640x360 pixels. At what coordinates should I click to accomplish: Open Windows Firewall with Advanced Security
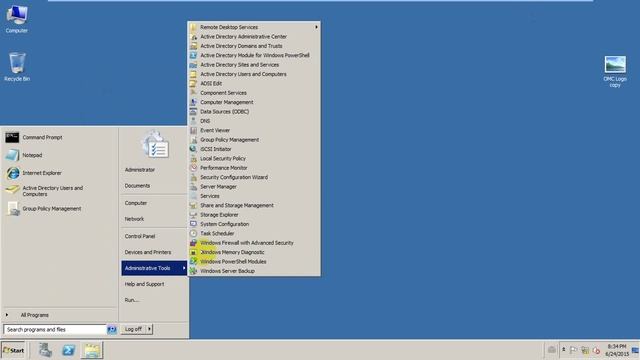coord(254,243)
